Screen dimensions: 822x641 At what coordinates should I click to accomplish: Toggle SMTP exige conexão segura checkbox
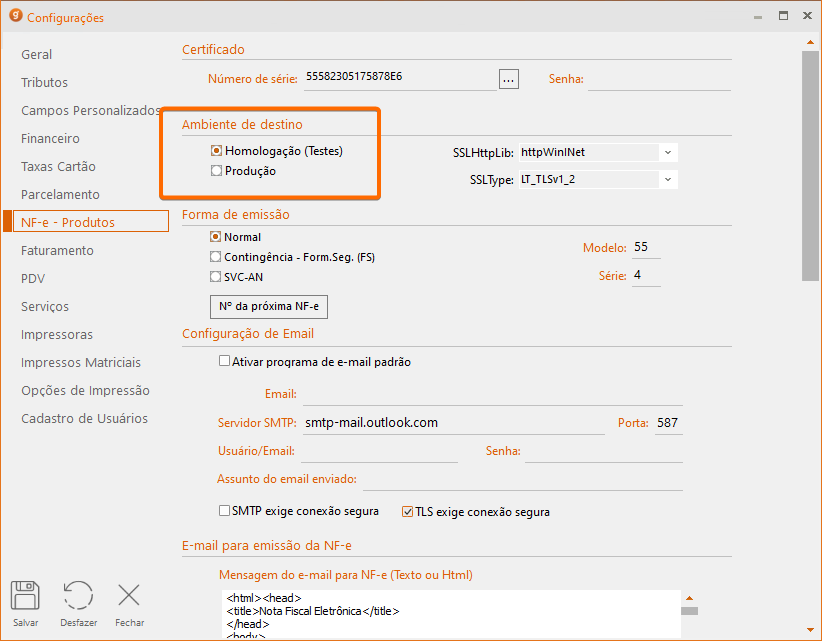224,511
